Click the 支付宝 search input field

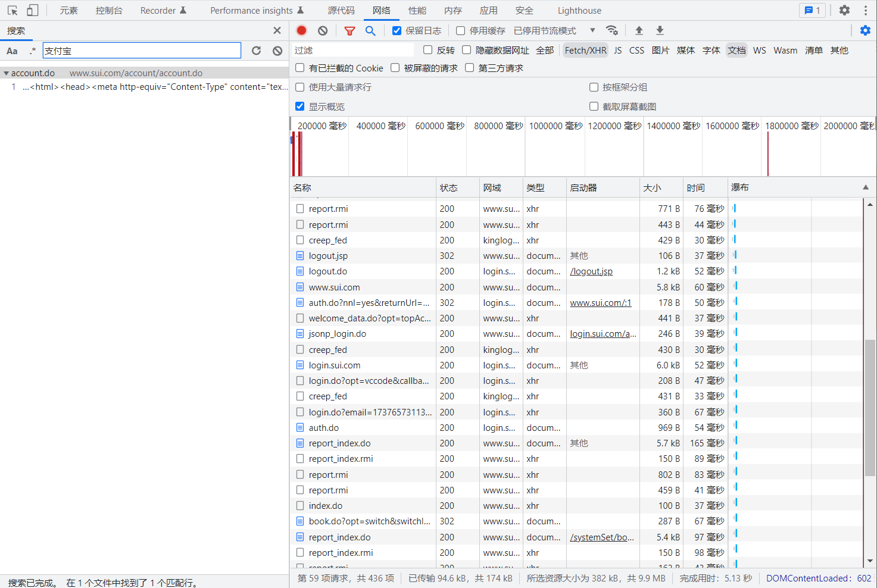click(142, 51)
